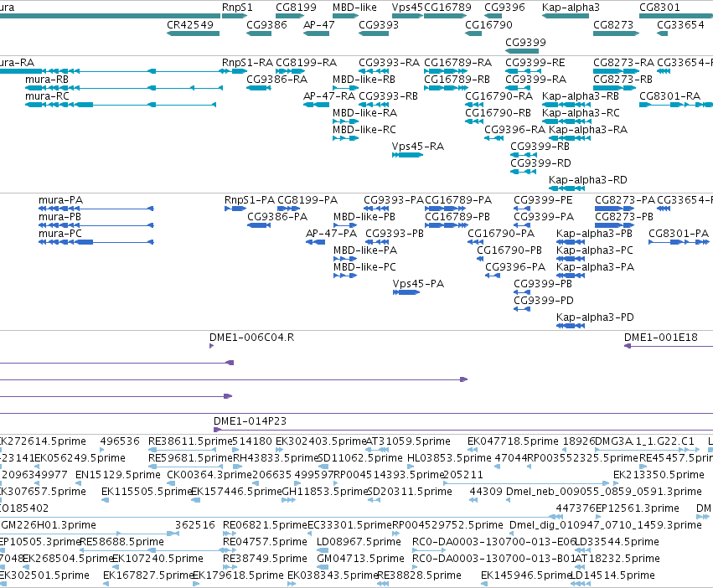Click the RE06821.5prime EST label

pyautogui.click(x=265, y=526)
